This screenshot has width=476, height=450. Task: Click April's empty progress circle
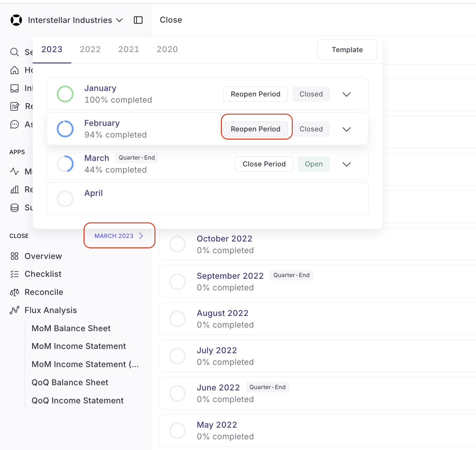65,199
